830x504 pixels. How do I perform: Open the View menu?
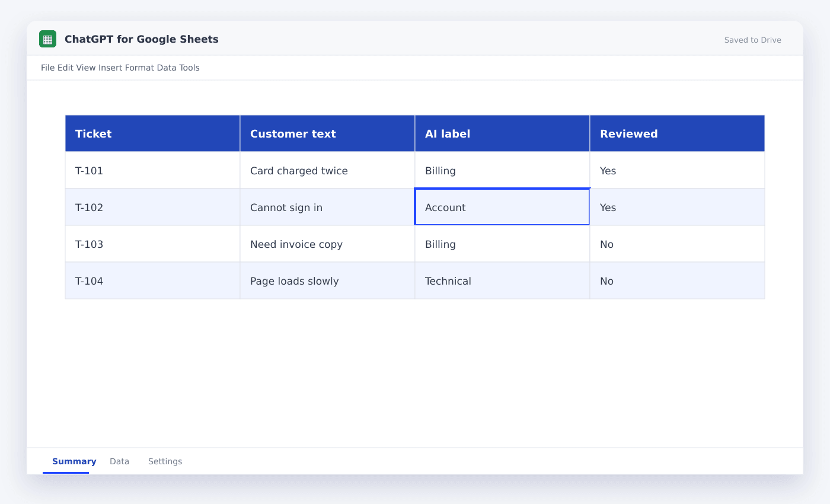[x=86, y=68]
